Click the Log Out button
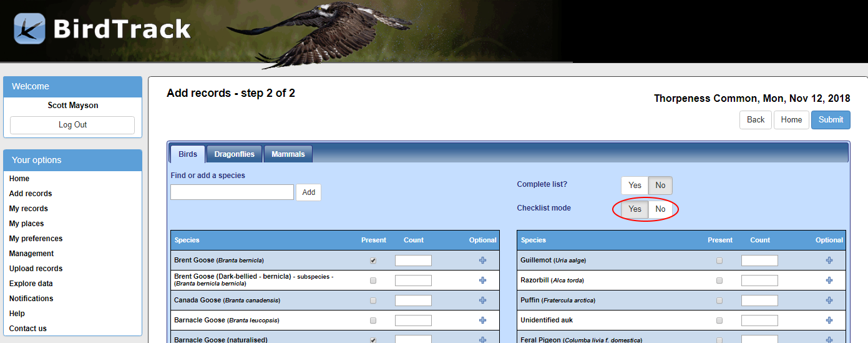The image size is (868, 343). (x=72, y=125)
